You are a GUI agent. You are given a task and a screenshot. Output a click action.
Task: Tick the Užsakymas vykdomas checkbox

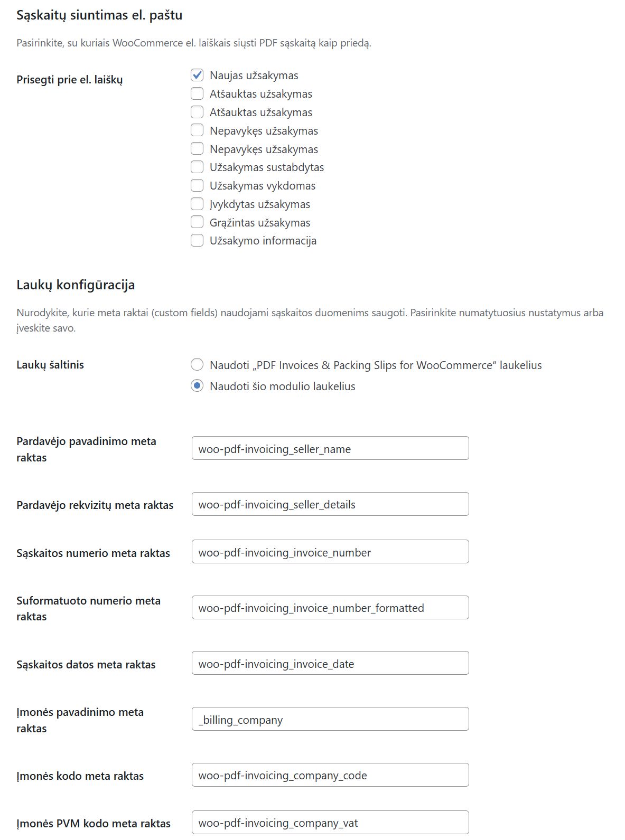click(x=197, y=186)
